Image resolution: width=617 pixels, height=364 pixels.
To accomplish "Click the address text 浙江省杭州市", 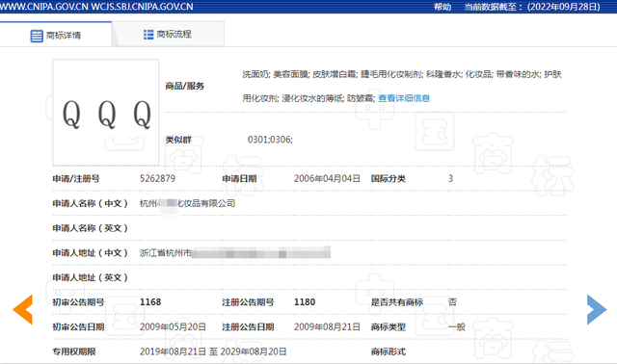I will (x=166, y=252).
